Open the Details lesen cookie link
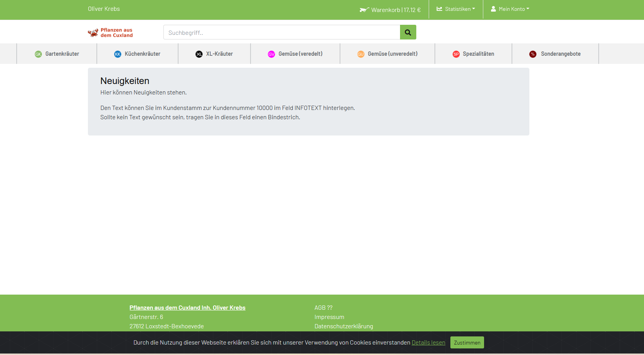 tap(428, 343)
